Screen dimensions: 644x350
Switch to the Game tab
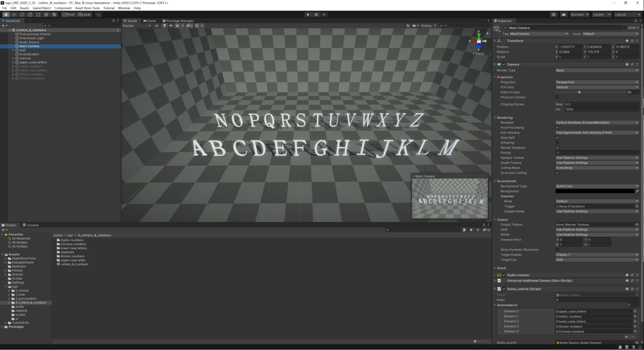pos(148,21)
